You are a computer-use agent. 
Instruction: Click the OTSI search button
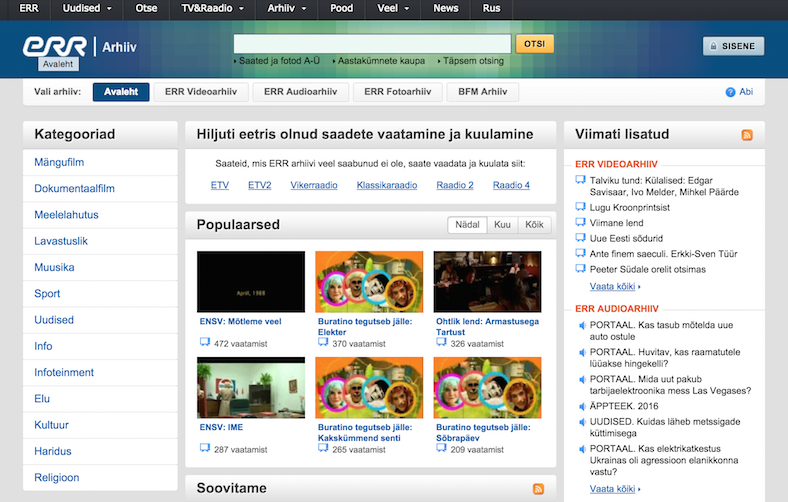[x=535, y=44]
